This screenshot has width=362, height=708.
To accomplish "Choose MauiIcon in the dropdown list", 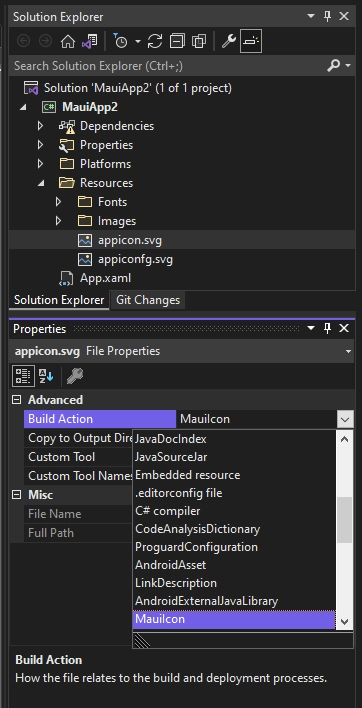I will (x=234, y=619).
